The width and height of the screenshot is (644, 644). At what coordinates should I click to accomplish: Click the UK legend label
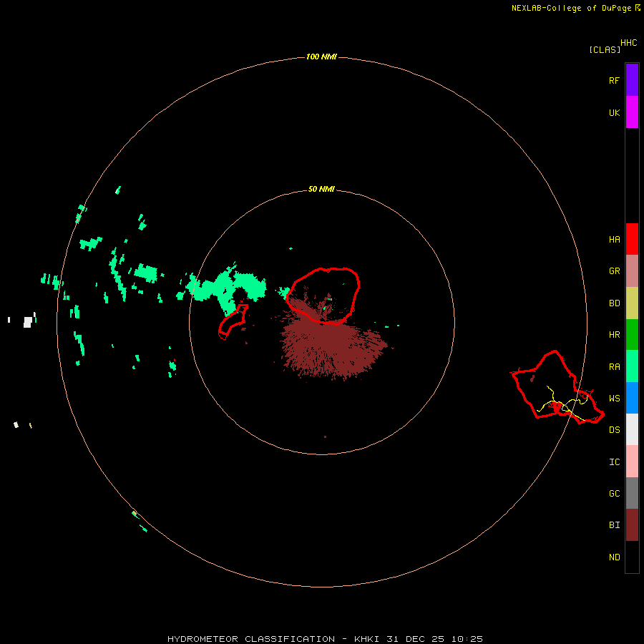coord(614,112)
